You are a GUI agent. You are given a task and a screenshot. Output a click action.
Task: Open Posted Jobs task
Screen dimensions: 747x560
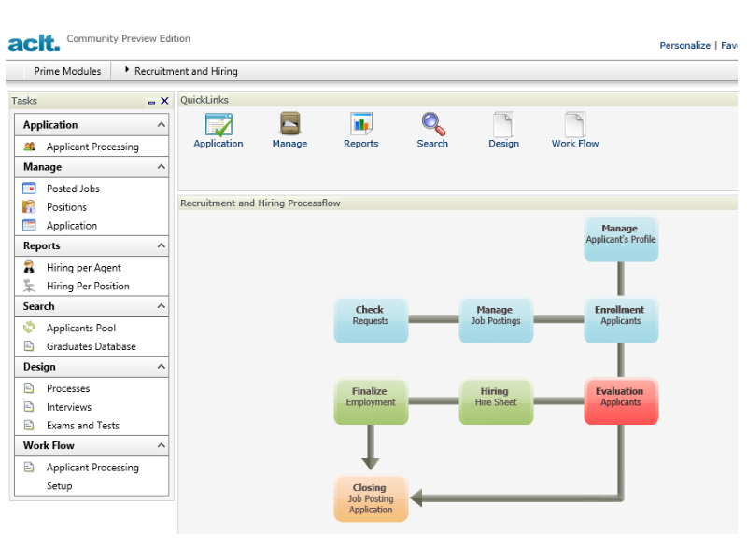(x=73, y=189)
